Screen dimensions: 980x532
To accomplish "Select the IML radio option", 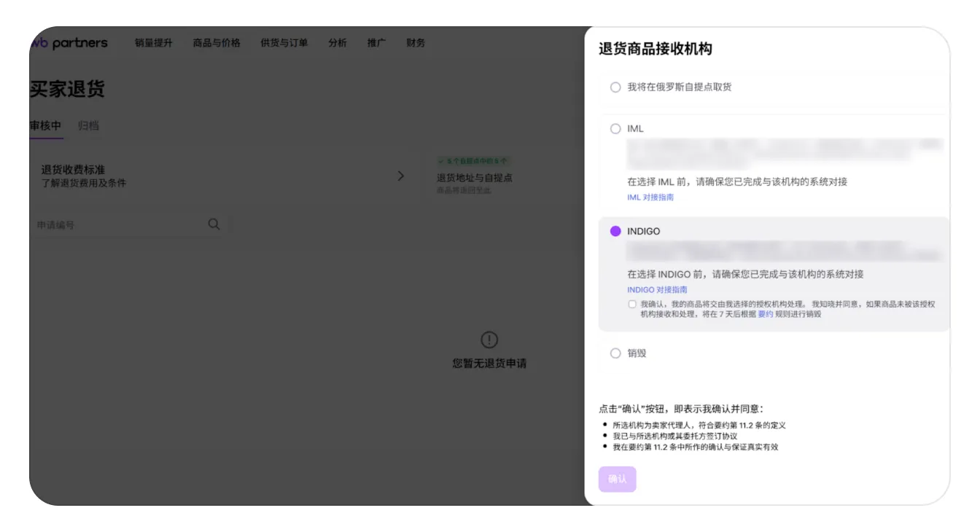I will (x=615, y=129).
